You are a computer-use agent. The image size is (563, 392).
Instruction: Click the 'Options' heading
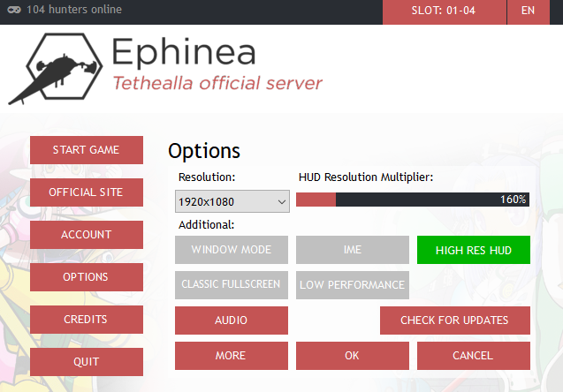pyautogui.click(x=204, y=151)
